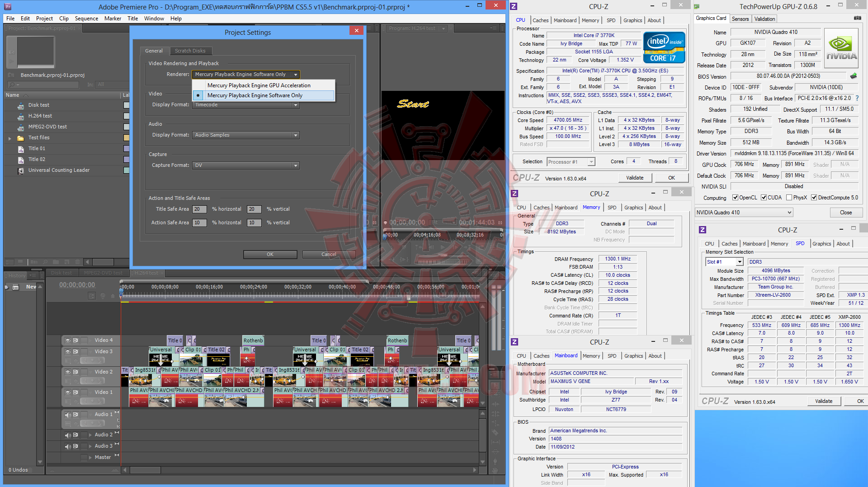Click the Title 02 item icon
Image resolution: width=868 pixels, height=487 pixels.
click(21, 160)
